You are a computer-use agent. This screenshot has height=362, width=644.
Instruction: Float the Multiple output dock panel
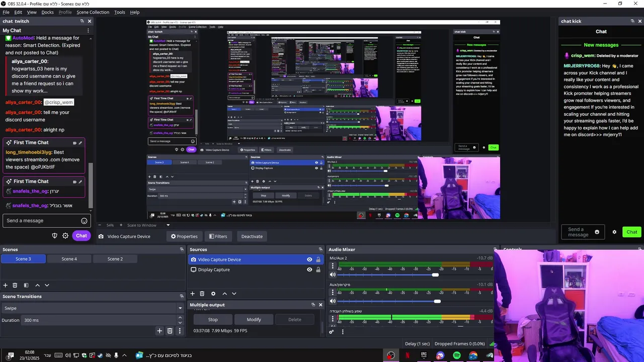312,305
